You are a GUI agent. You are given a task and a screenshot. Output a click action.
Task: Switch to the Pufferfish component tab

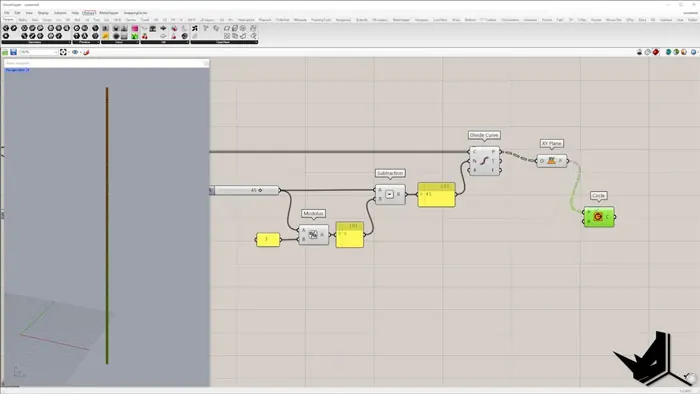[283, 20]
